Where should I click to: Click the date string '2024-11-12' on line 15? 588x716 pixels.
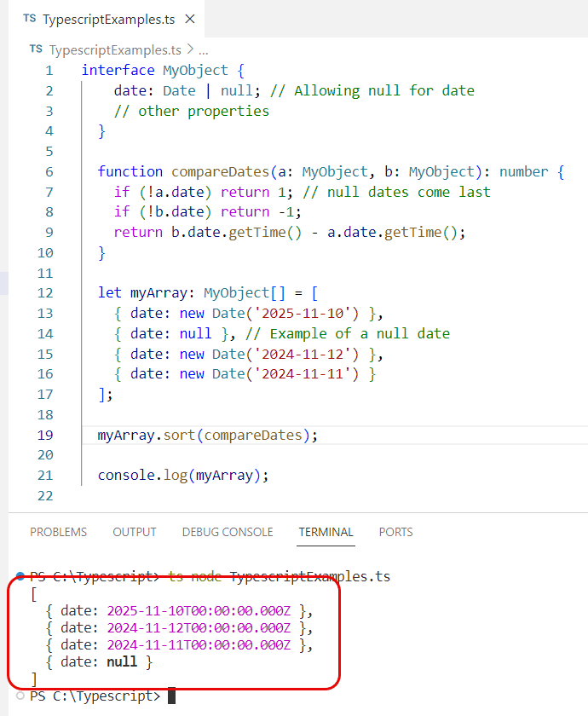tap(303, 355)
